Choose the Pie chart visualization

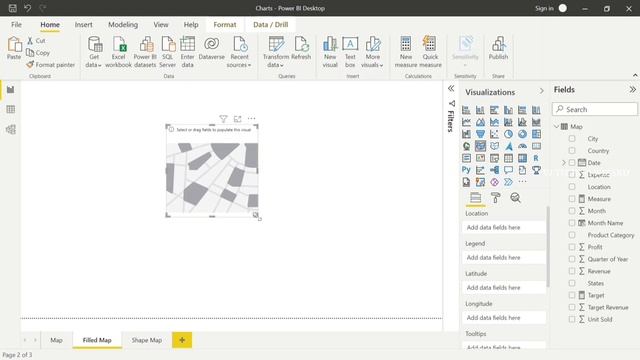[x=508, y=134]
